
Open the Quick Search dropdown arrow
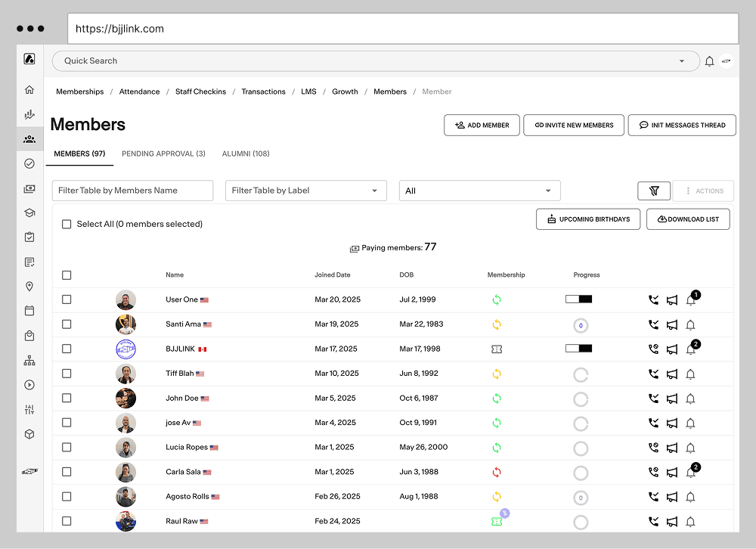681,61
